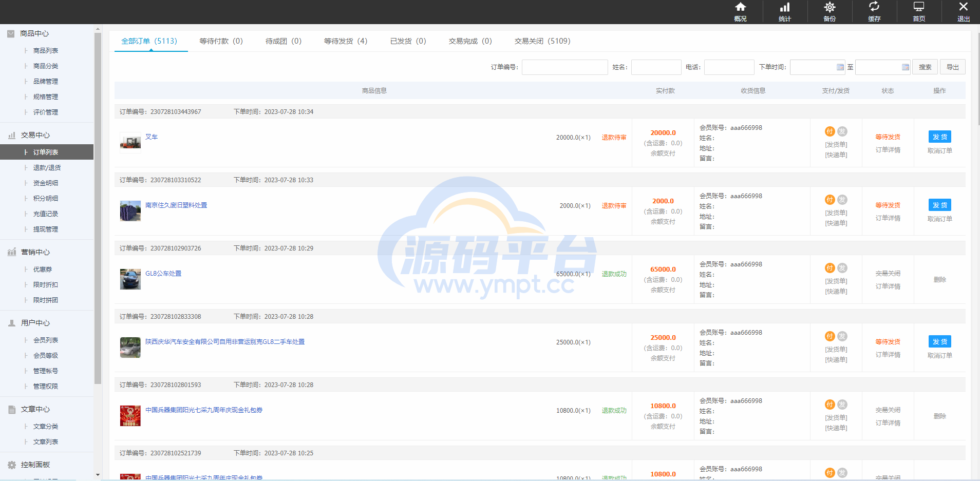Click 付 icon for order 230728102801593
Screen dimensions: 980x481
click(x=830, y=405)
